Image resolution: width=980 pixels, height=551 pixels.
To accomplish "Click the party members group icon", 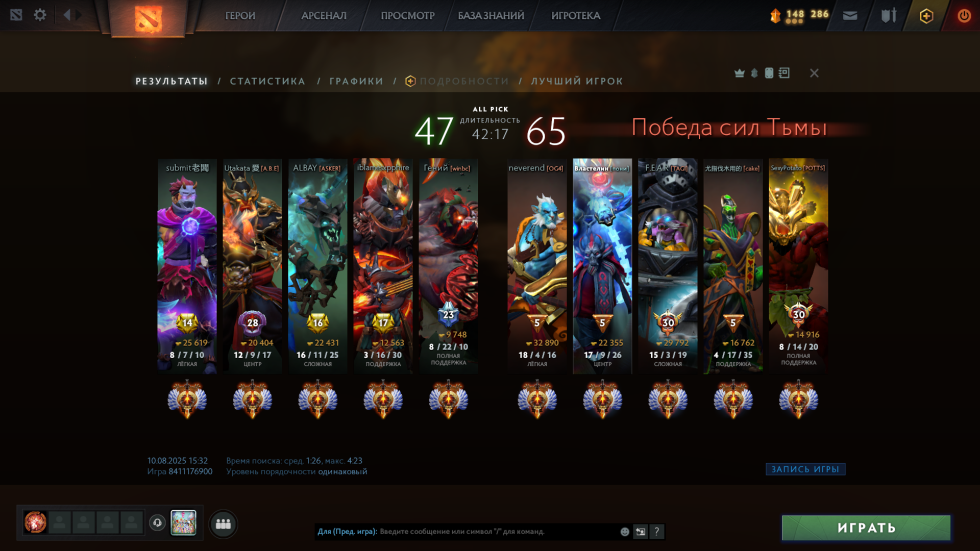I will click(x=223, y=523).
